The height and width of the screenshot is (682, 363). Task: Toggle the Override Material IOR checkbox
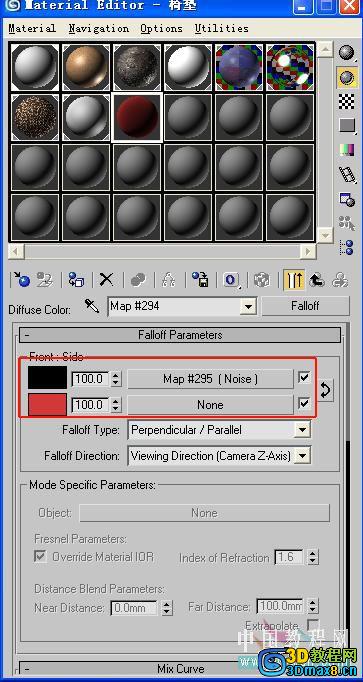pos(40,556)
